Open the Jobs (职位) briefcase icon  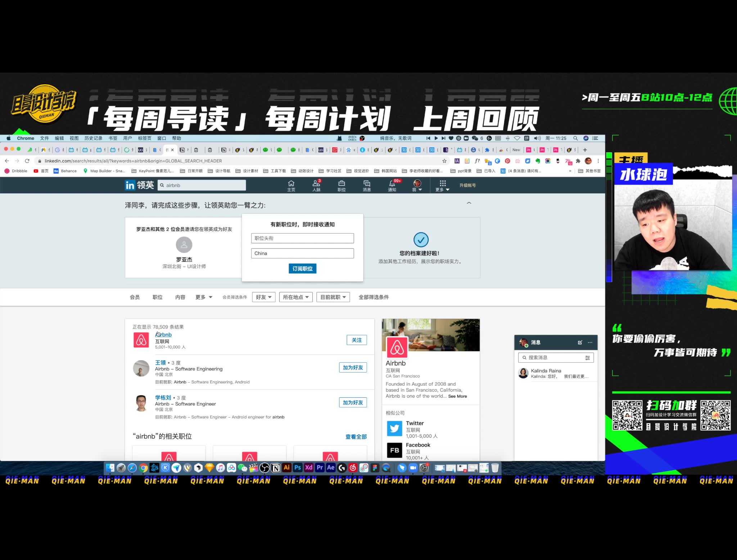[x=342, y=185]
